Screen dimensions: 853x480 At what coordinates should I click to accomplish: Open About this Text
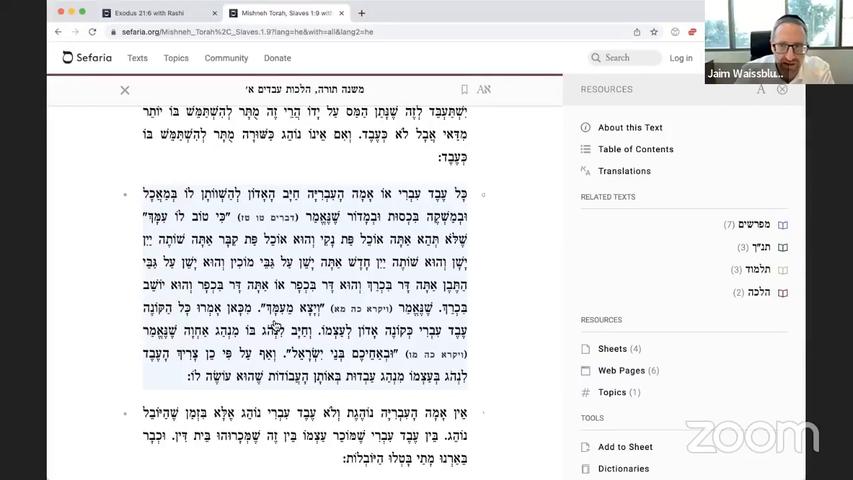[x=630, y=128]
